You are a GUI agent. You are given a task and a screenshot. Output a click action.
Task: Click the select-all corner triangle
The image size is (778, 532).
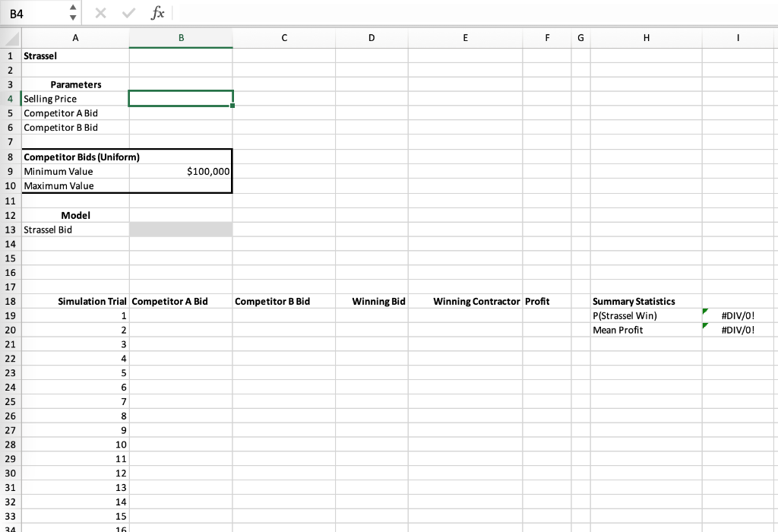(x=11, y=38)
